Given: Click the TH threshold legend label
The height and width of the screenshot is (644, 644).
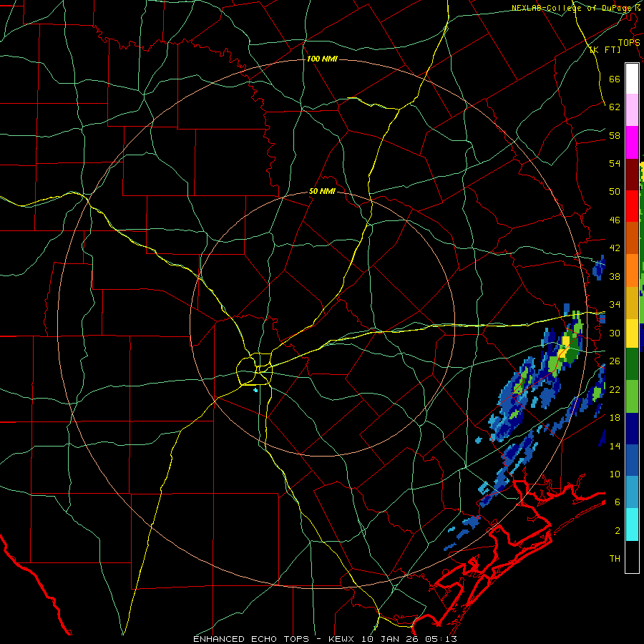Looking at the screenshot, I should [615, 559].
